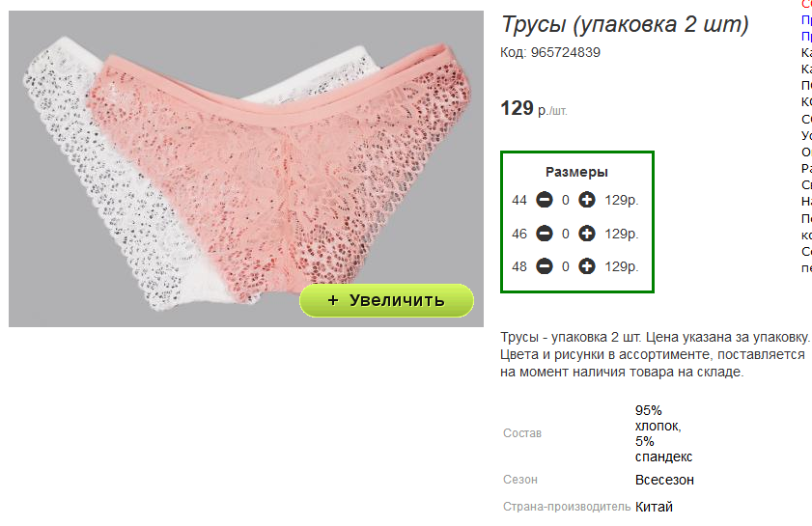The height and width of the screenshot is (526, 812).
Task: Increase quantity for size 44
Action: pyautogui.click(x=586, y=200)
